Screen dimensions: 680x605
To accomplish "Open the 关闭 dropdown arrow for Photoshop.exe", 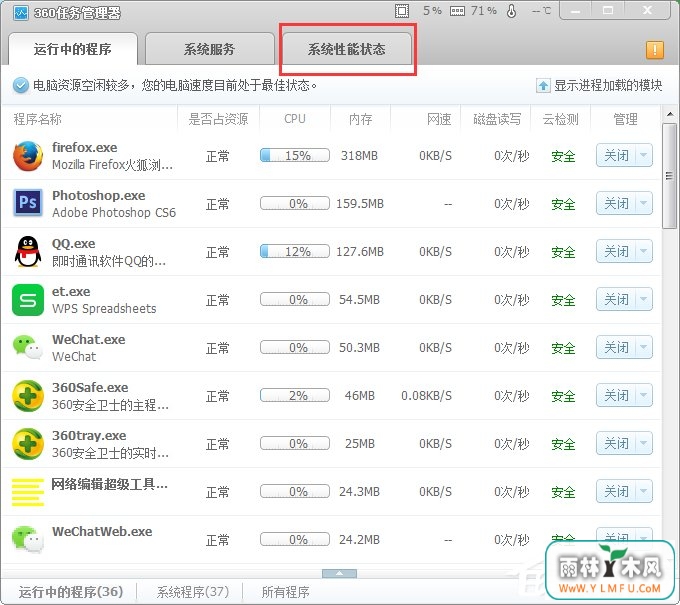I will click(644, 203).
